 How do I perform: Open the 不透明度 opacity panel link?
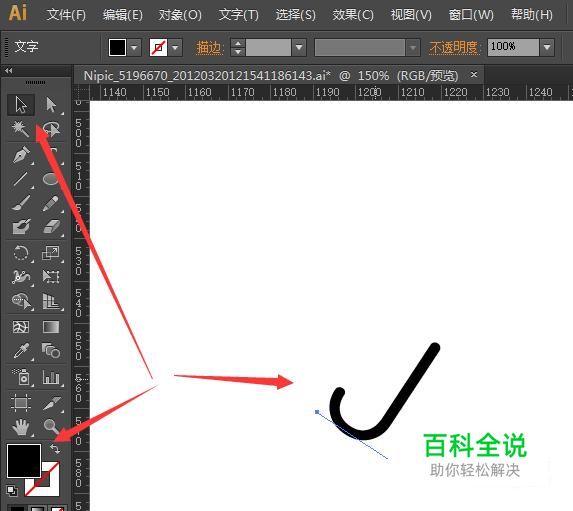tap(453, 48)
